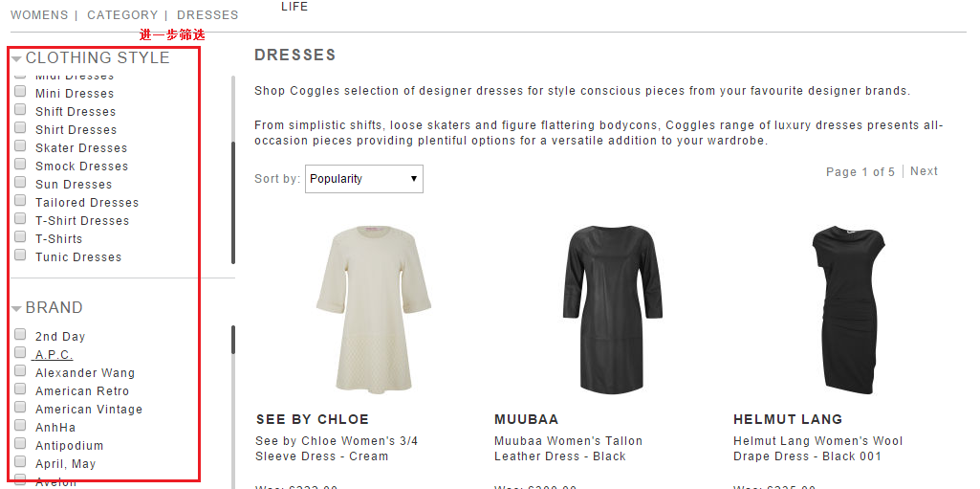The width and height of the screenshot is (980, 489).
Task: Open the Helmut Lang drape dress image
Action: (x=848, y=309)
